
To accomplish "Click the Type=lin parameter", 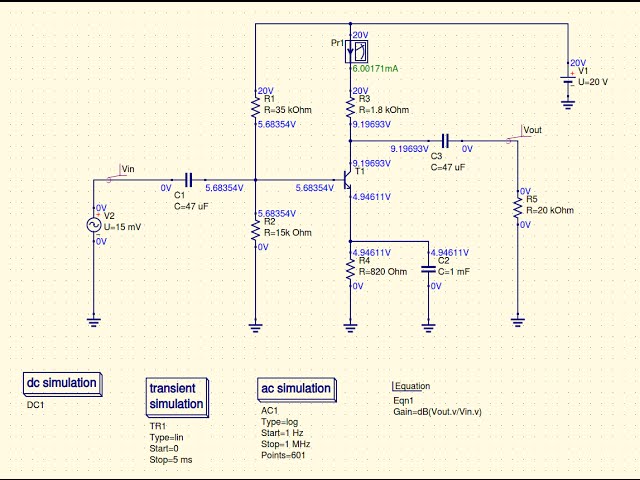I will (x=167, y=437).
